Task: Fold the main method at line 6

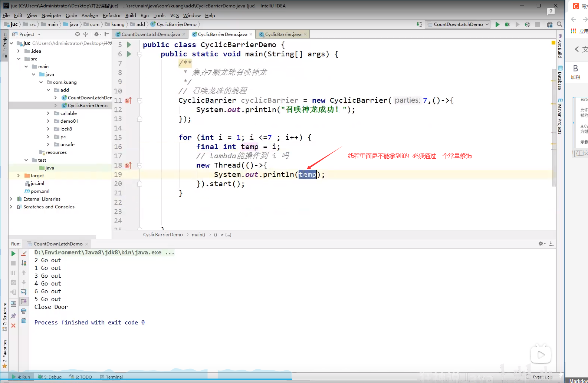Action: [x=140, y=54]
